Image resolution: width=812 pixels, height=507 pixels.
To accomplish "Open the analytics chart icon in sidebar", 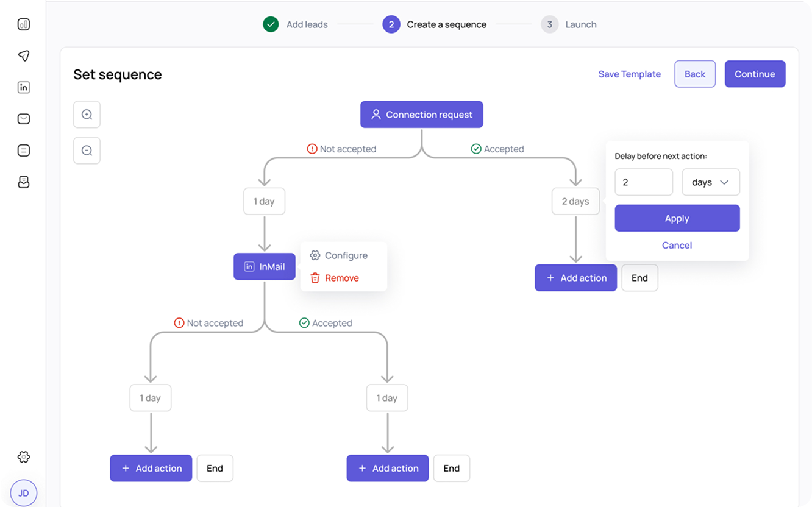I will point(24,24).
